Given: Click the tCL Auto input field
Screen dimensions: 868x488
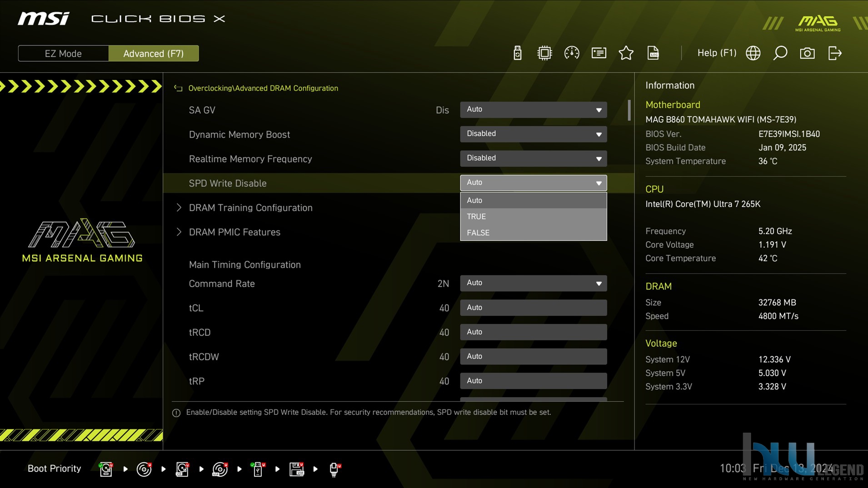Looking at the screenshot, I should pos(533,308).
